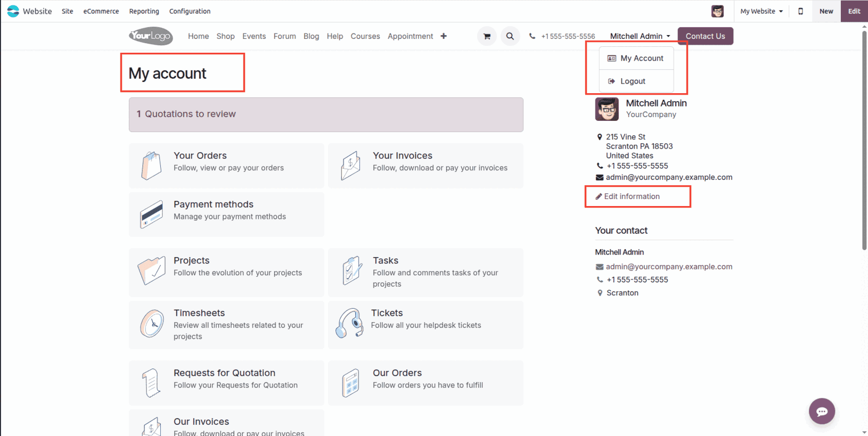Click the Edit button in top bar
The image size is (868, 436).
point(854,11)
